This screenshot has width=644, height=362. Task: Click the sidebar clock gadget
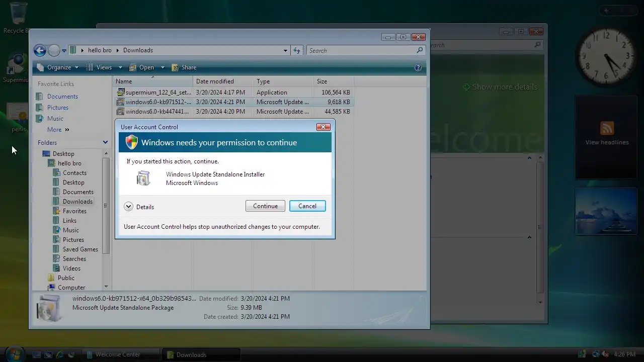(606, 57)
